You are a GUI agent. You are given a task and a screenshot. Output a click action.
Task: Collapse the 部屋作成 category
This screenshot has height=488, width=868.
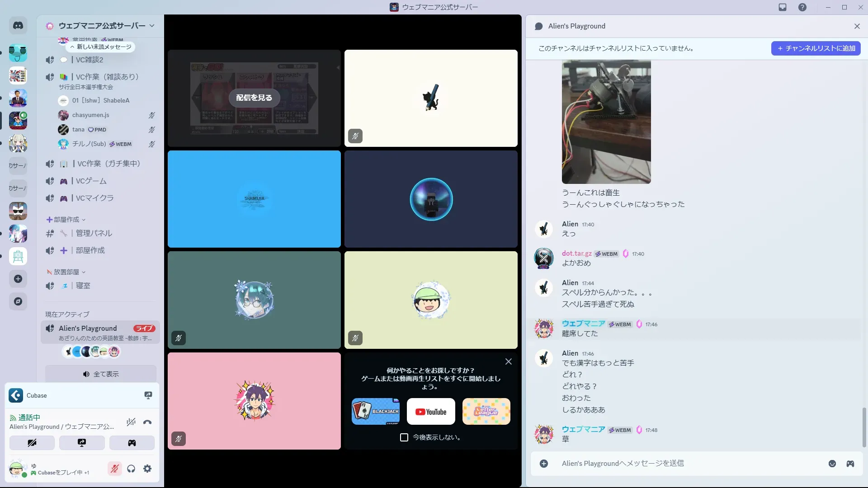66,220
